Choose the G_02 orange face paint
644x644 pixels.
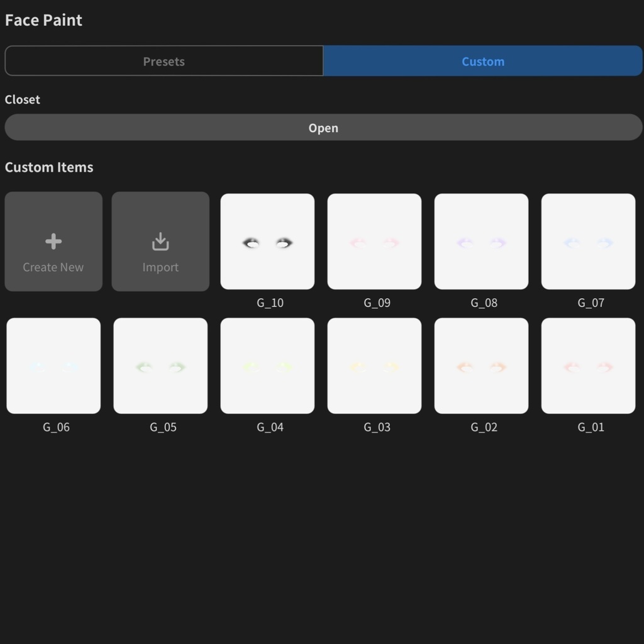(481, 366)
